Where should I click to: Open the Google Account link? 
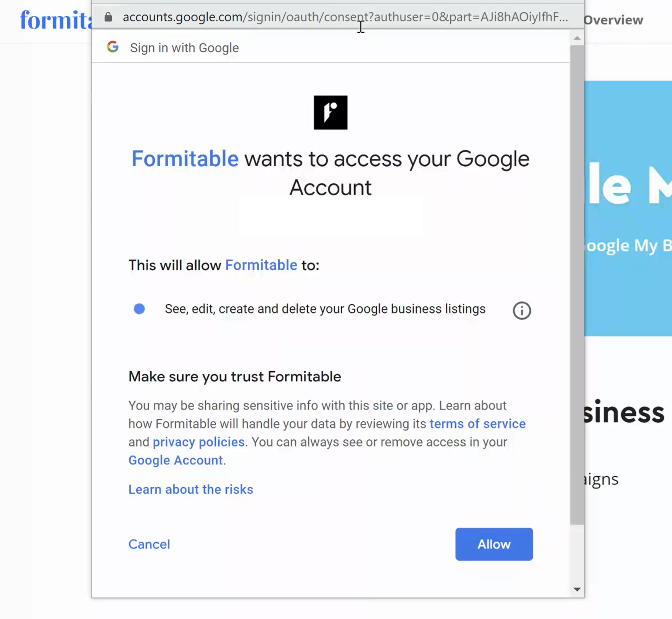coord(176,460)
